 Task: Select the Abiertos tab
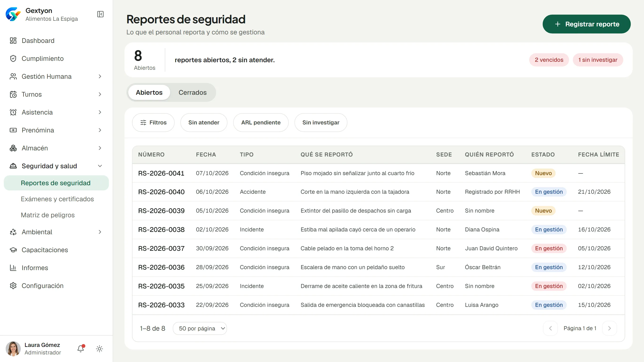[149, 92]
